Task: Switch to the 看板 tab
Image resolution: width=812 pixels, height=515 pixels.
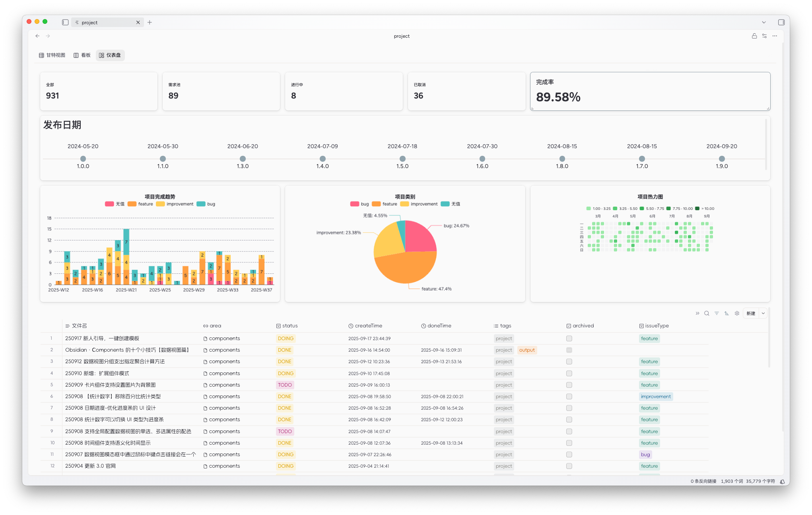Action: click(x=82, y=55)
